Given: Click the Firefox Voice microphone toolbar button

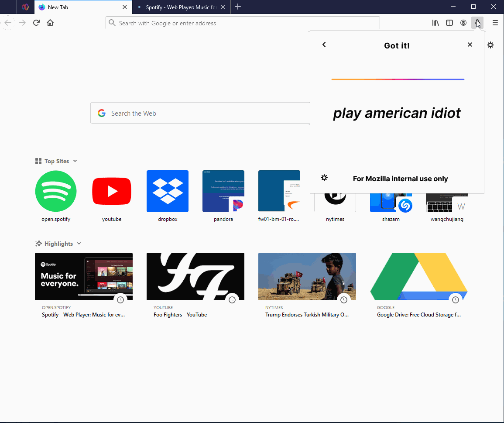Looking at the screenshot, I should pos(477,23).
